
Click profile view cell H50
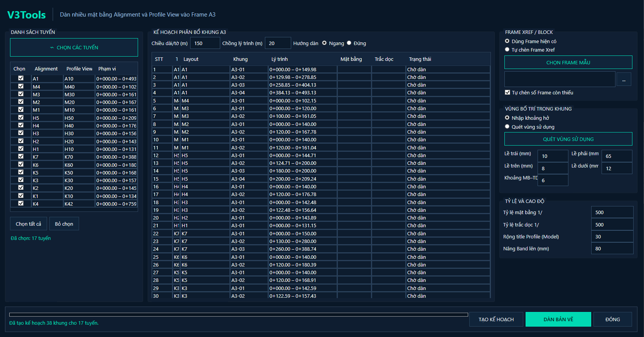click(79, 118)
